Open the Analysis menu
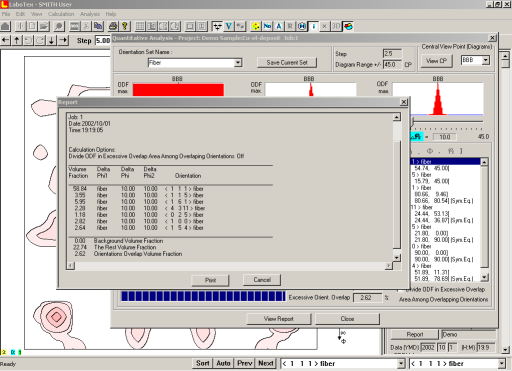This screenshot has width=512, height=371. [x=90, y=14]
